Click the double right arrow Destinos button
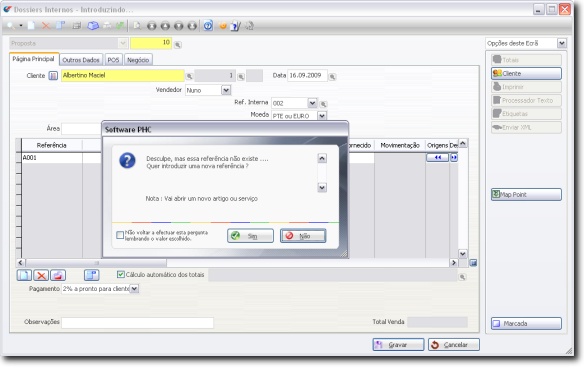 pos(454,158)
